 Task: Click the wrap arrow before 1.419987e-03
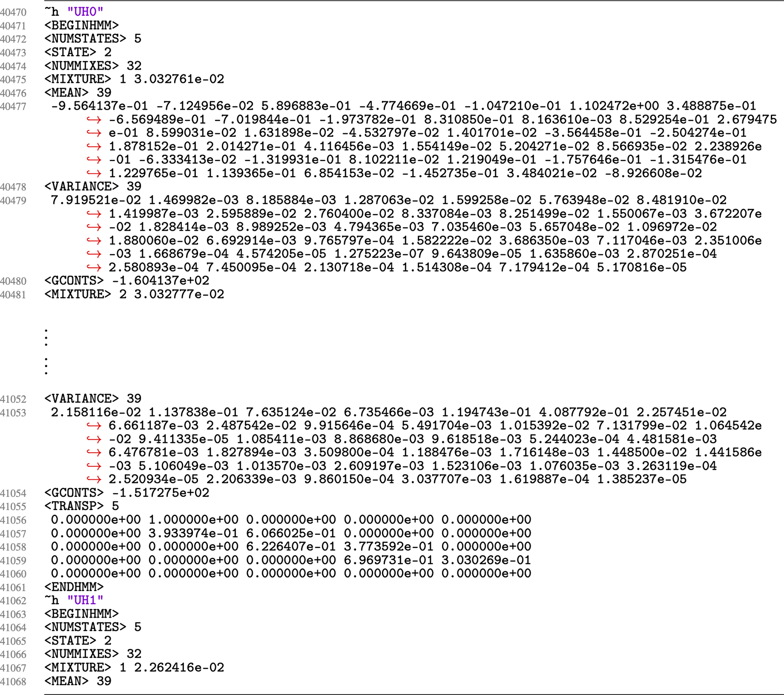click(93, 214)
